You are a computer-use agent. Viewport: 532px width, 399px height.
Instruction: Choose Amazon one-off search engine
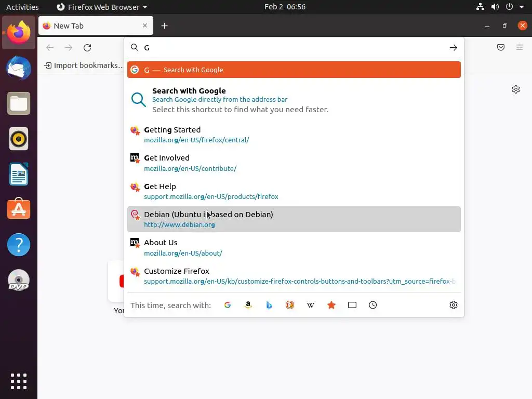(x=248, y=305)
